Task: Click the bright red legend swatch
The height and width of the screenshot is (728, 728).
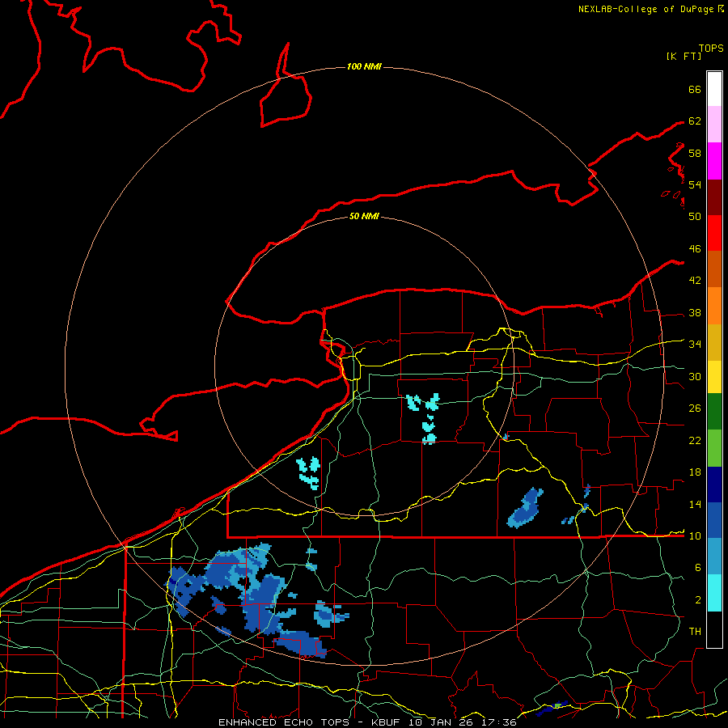Action: pos(714,233)
